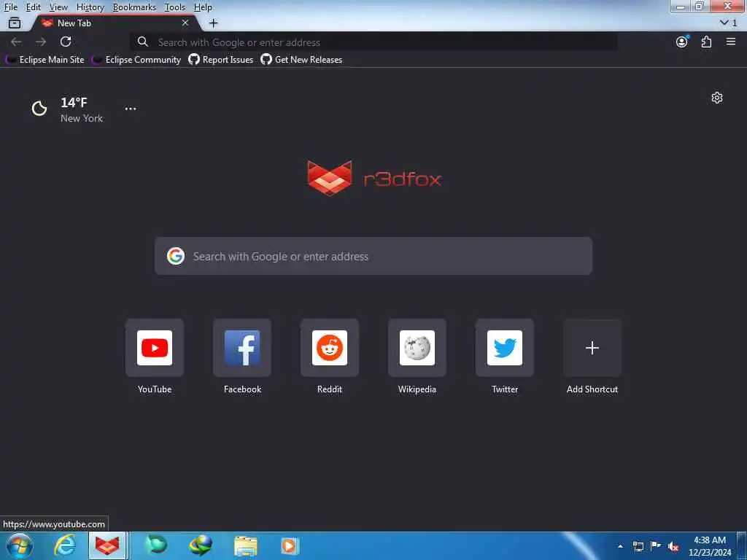Screen dimensions: 747x560
Task: Close the New Tab tab
Action: click(x=185, y=23)
